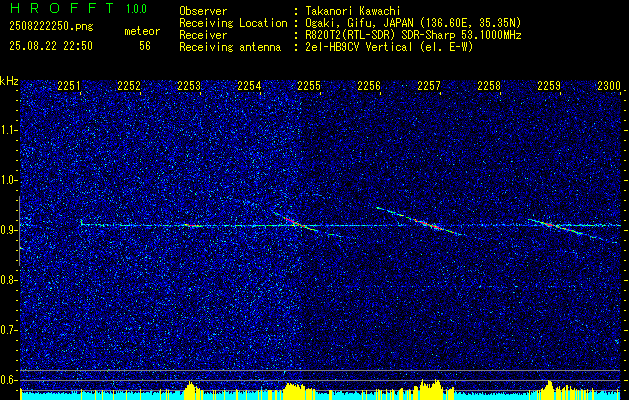Screen dimensions: 629x400
Task: Click observer name Takanori Kawachi
Action: (353, 11)
